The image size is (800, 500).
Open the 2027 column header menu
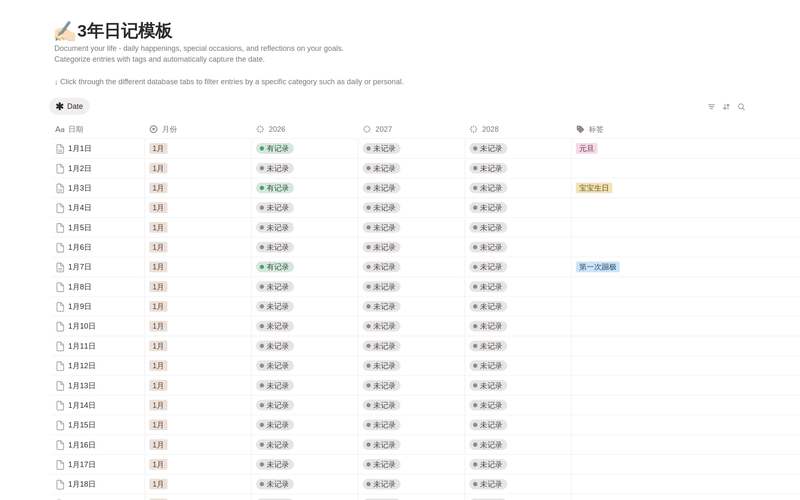coord(383,129)
